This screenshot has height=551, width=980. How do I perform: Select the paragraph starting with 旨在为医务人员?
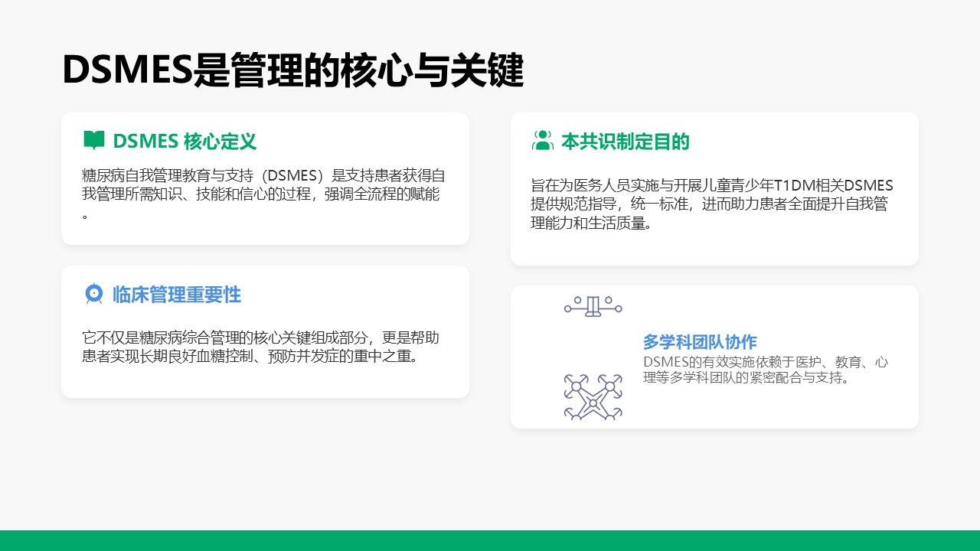(711, 204)
